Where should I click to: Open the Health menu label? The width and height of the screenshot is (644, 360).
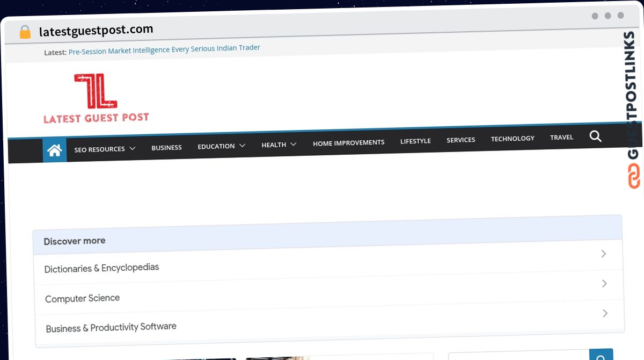(x=274, y=145)
